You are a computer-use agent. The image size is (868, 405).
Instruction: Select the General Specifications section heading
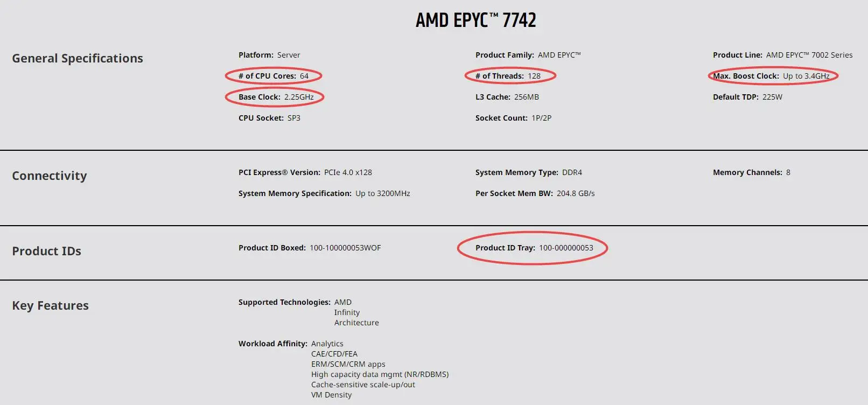78,58
